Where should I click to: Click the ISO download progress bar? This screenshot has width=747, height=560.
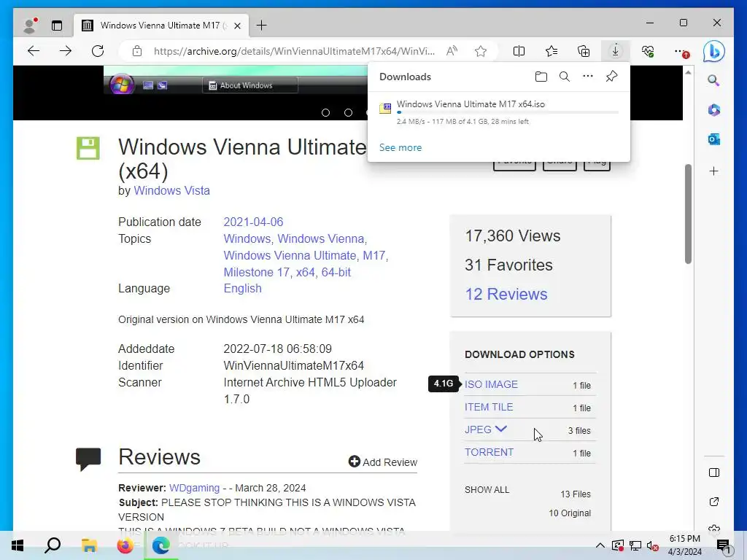click(508, 113)
